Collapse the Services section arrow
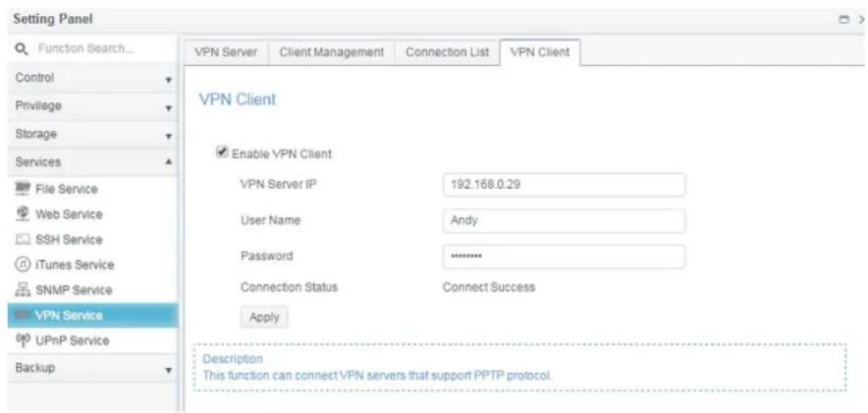 [x=169, y=161]
